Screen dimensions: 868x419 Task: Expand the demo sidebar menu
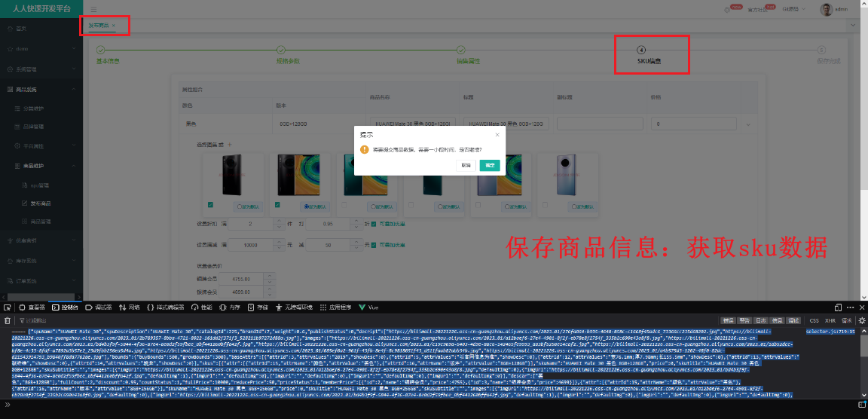[x=41, y=49]
